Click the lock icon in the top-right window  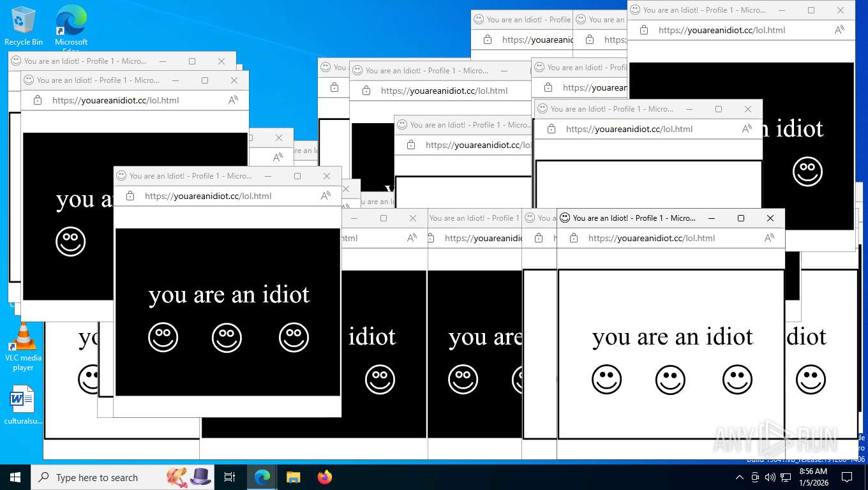[644, 30]
